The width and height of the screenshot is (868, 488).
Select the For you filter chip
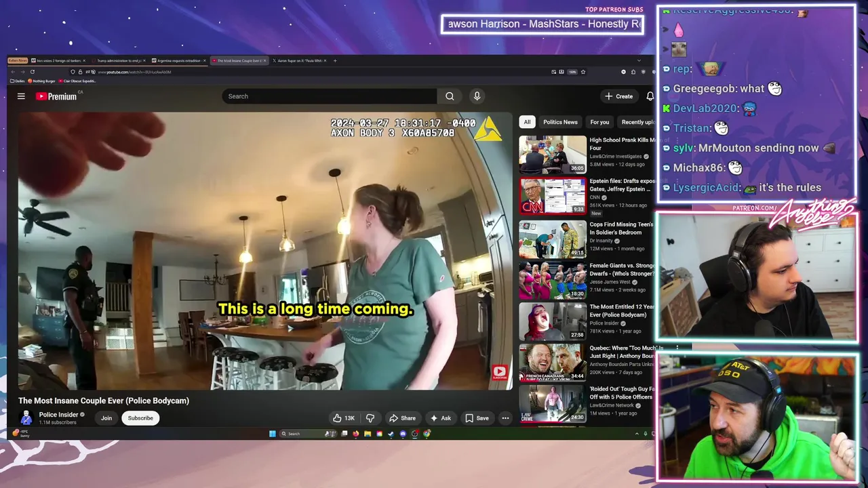(x=599, y=122)
